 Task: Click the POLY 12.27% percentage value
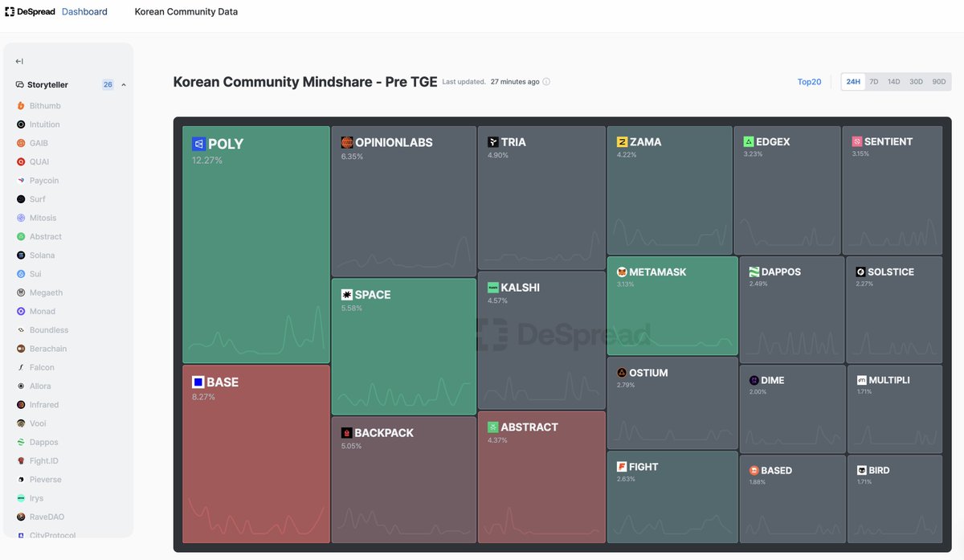pyautogui.click(x=207, y=161)
